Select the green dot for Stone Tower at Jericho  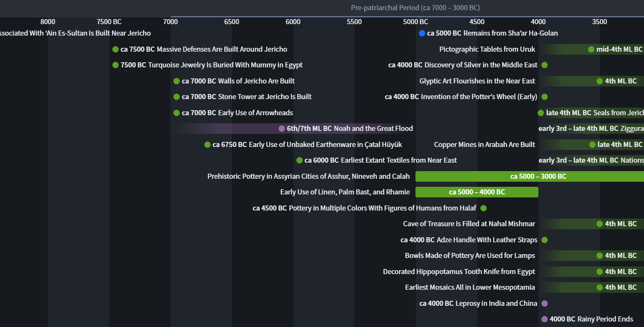pyautogui.click(x=176, y=97)
